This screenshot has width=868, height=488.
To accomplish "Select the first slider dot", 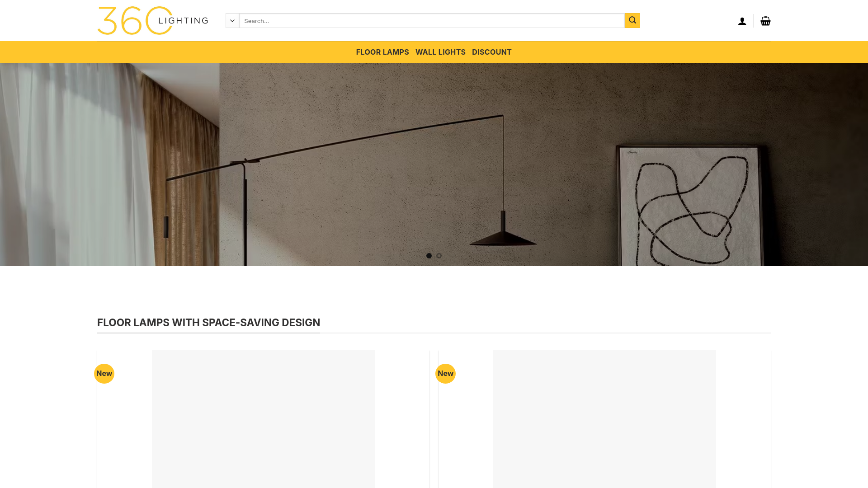I will [x=429, y=256].
